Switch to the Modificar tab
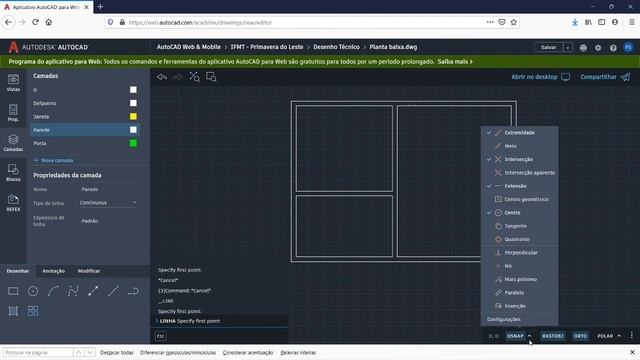Image resolution: width=640 pixels, height=360 pixels. click(89, 271)
